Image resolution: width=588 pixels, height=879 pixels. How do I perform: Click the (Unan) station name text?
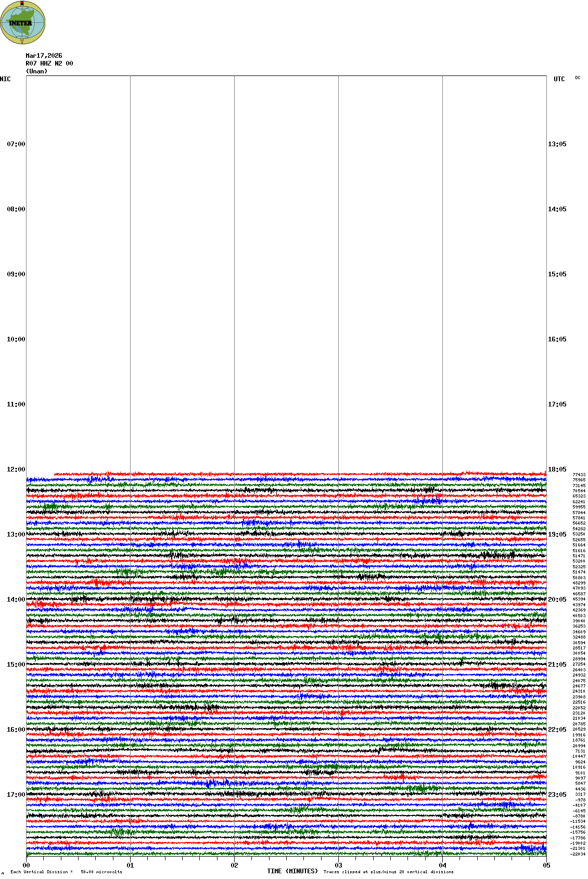(36, 71)
